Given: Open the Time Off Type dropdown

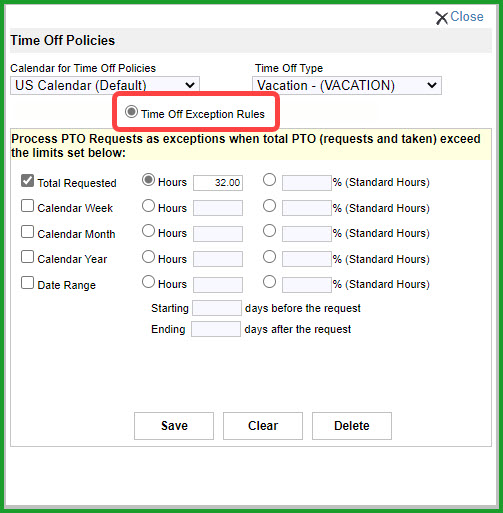Looking at the screenshot, I should click(347, 85).
